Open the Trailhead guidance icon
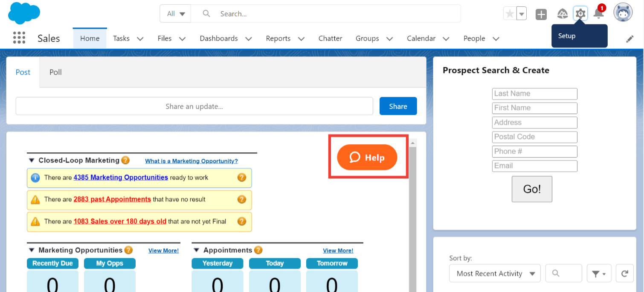Screen dimensions: 644x292 click(563, 14)
